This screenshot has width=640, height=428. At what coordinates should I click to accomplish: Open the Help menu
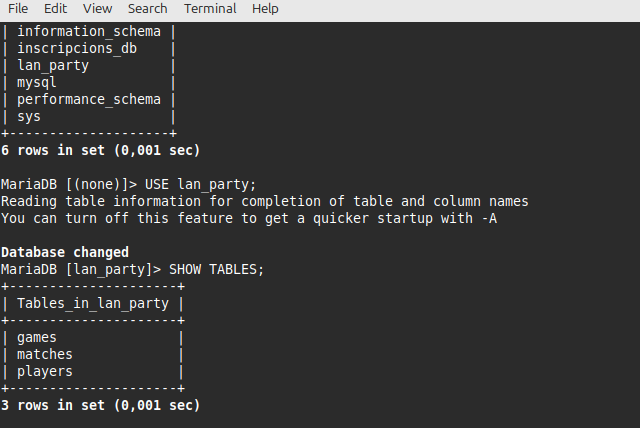265,9
